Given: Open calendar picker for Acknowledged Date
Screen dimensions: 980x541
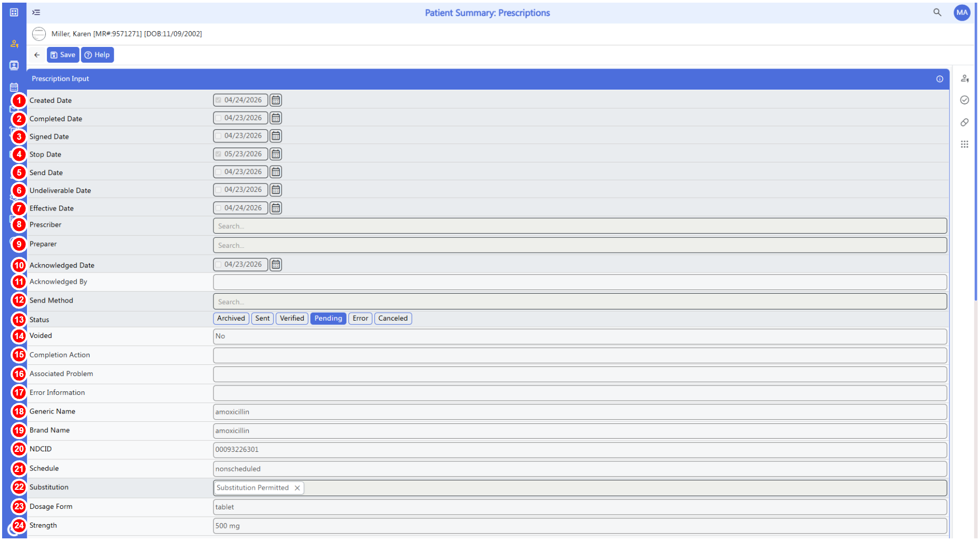Looking at the screenshot, I should point(276,265).
